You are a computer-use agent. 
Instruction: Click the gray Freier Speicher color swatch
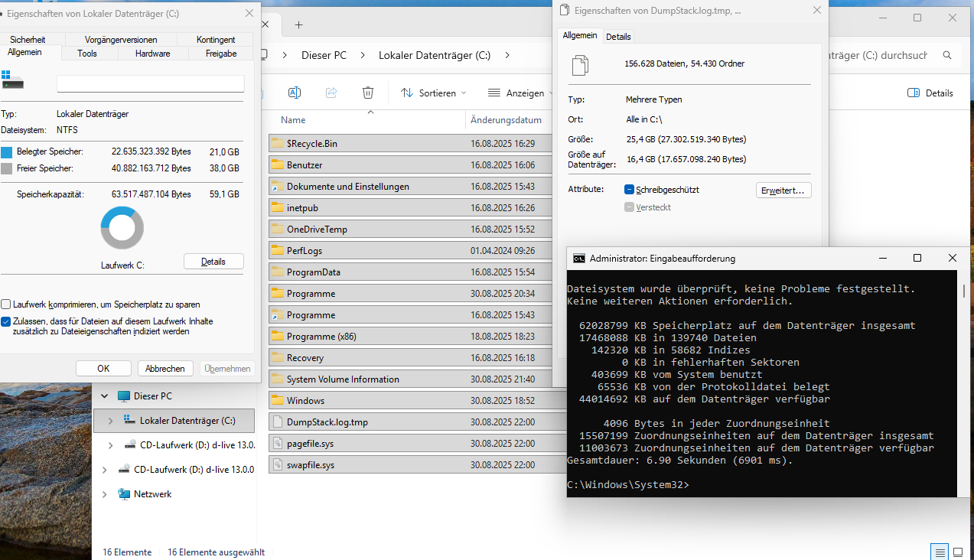tap(7, 168)
